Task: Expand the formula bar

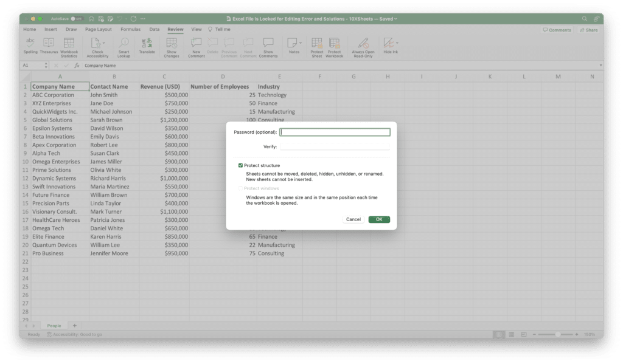Action: [x=600, y=66]
